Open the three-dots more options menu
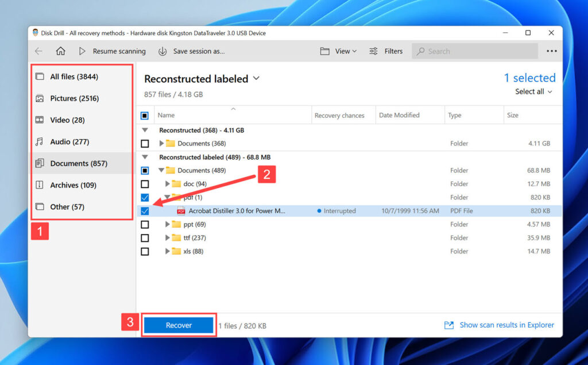 tap(551, 51)
